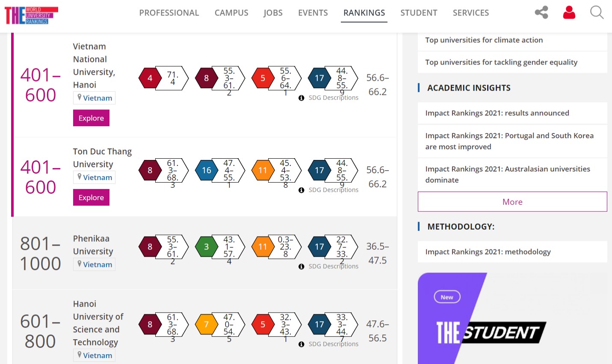Click Explore button for Ton Duc Thang University
Image resolution: width=612 pixels, height=364 pixels.
pyautogui.click(x=91, y=198)
